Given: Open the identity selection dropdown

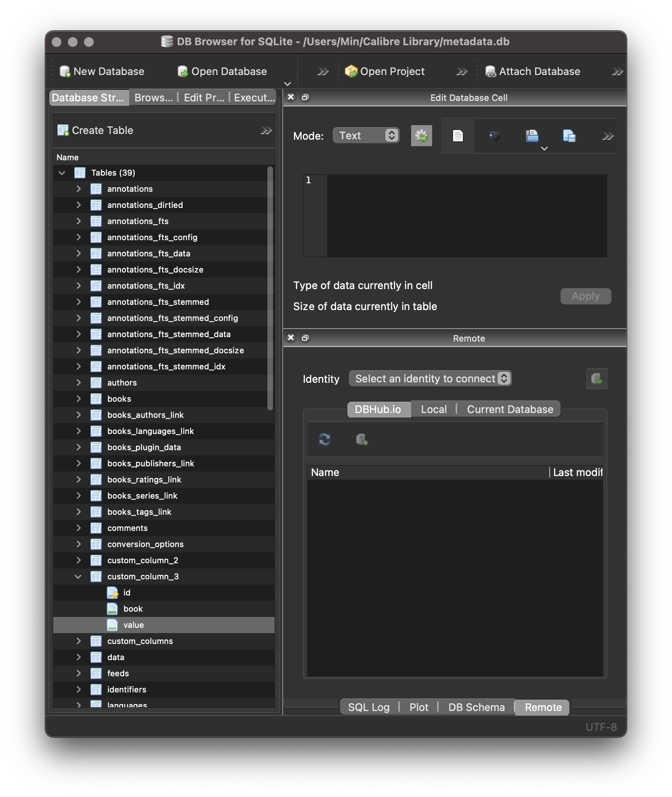Looking at the screenshot, I should click(430, 379).
